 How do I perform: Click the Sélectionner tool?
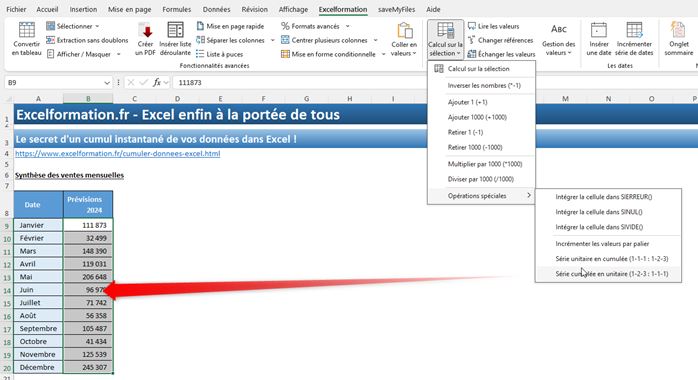click(x=69, y=26)
